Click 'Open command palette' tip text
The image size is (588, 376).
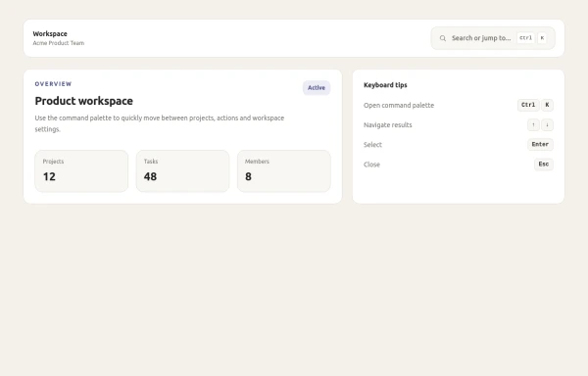coord(399,105)
